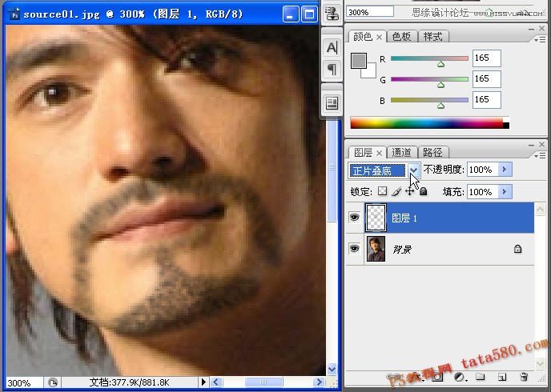Toggle lock image pixels brush icon
The height and width of the screenshot is (392, 551).
coord(396,192)
